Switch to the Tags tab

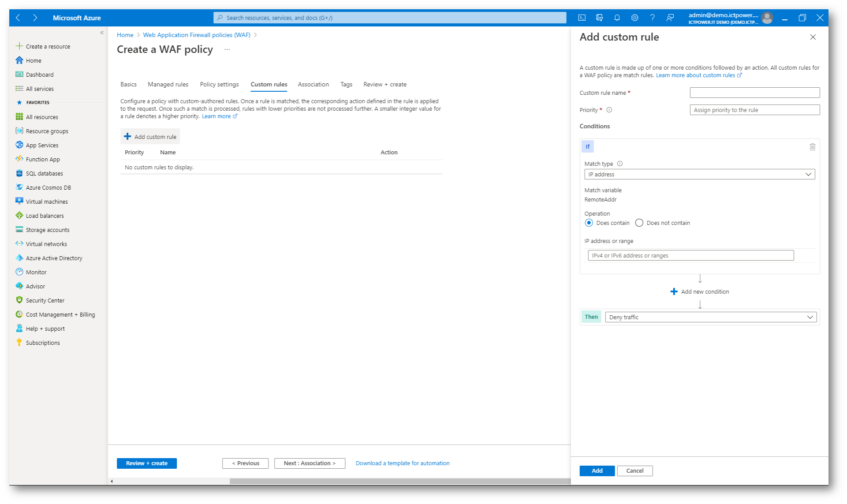tap(346, 84)
